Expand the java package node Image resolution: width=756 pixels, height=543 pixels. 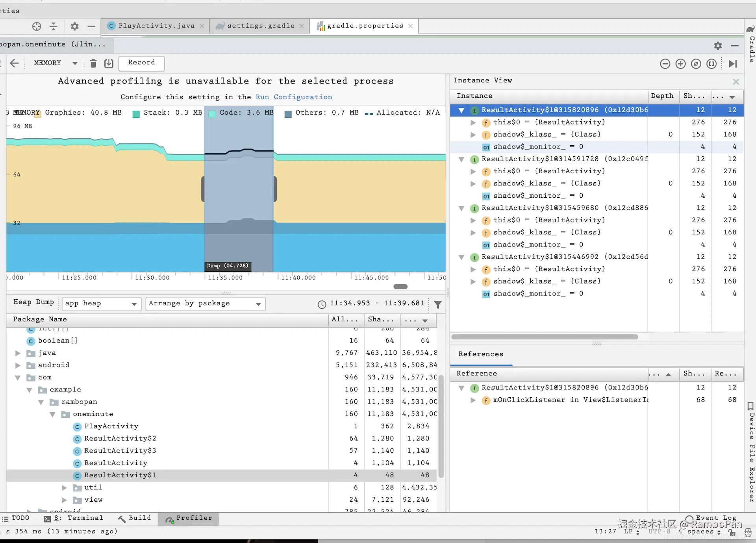click(18, 353)
